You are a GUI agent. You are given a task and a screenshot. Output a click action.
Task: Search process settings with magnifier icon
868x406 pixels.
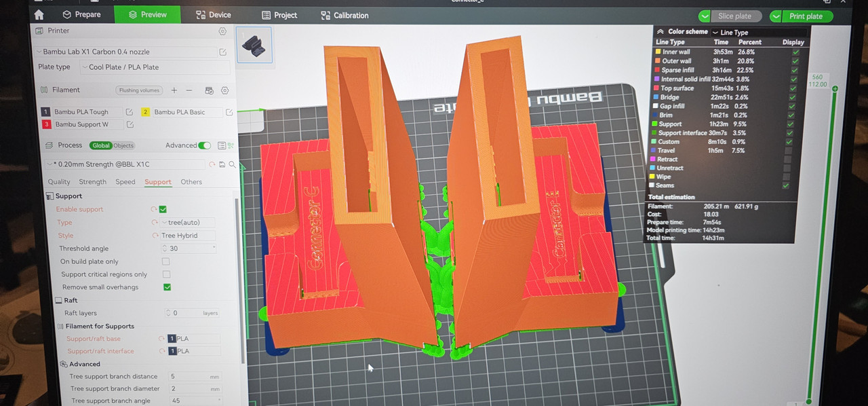click(x=232, y=164)
